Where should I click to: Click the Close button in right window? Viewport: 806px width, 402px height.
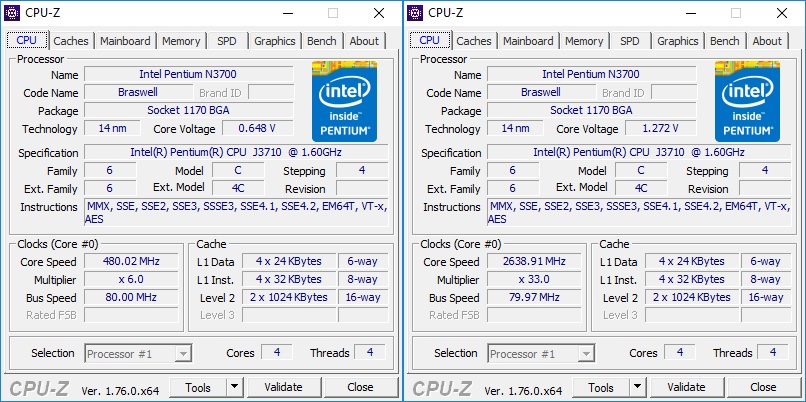click(x=763, y=387)
